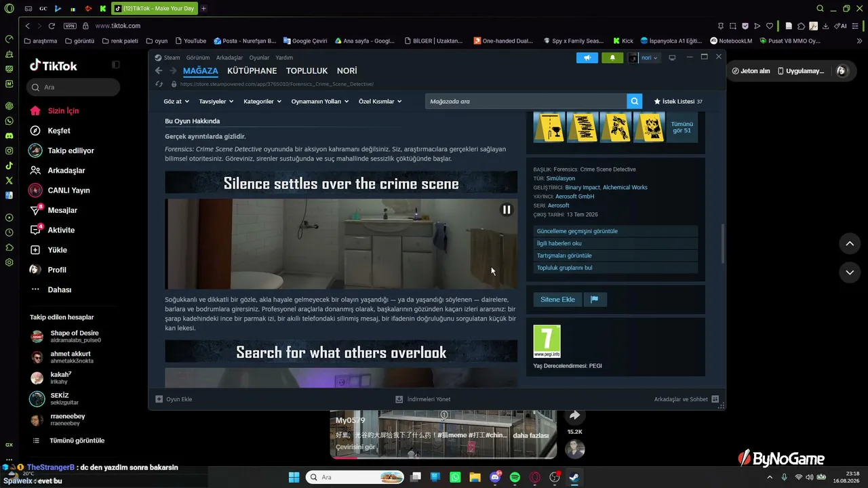
Task: Open the MAĞAZA tab in Steam
Action: [x=201, y=70]
